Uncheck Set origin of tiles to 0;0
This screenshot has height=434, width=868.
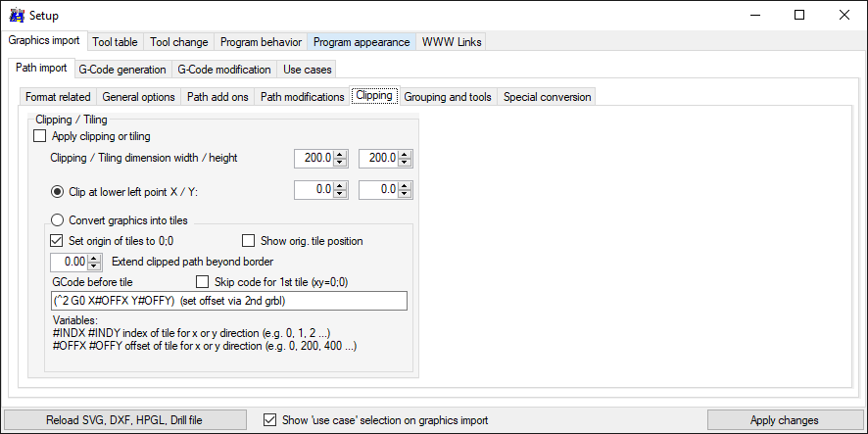pos(57,241)
